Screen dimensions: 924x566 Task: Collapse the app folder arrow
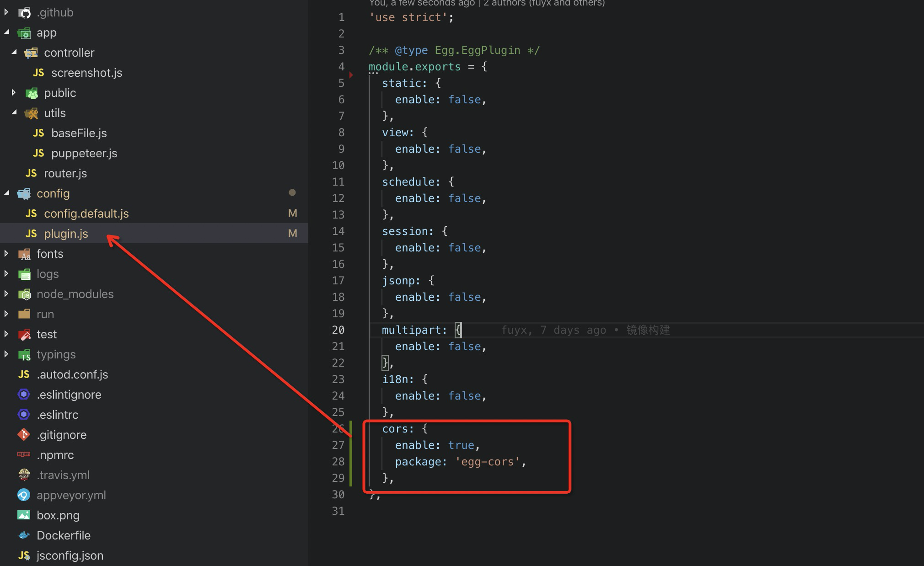[x=7, y=32]
